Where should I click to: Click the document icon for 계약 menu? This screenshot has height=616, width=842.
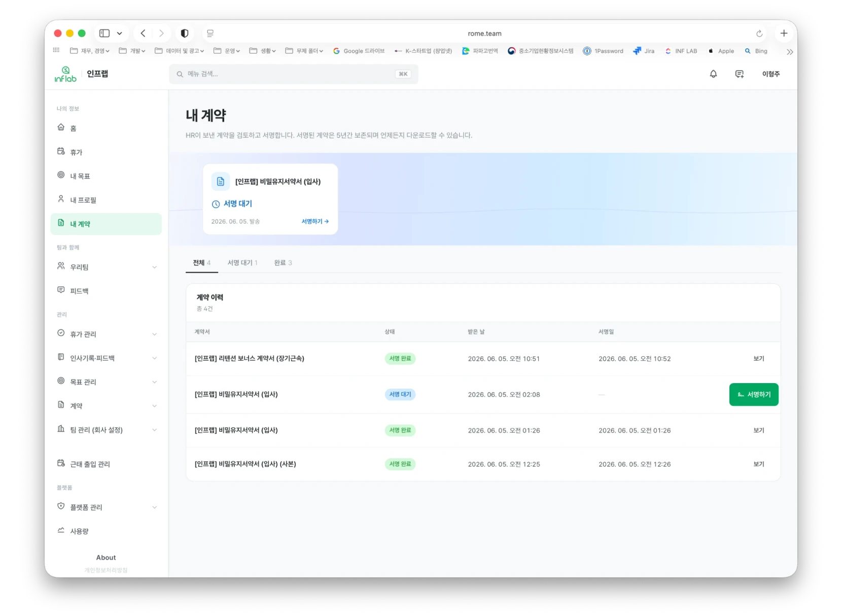[61, 405]
